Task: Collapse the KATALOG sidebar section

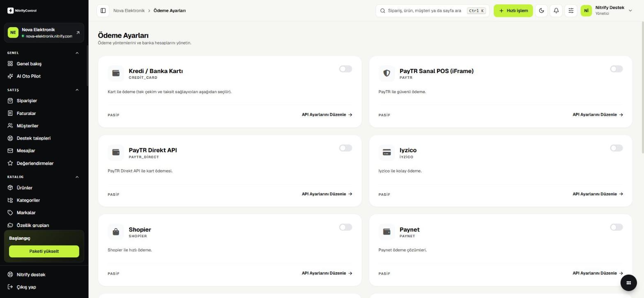Action: point(77,177)
